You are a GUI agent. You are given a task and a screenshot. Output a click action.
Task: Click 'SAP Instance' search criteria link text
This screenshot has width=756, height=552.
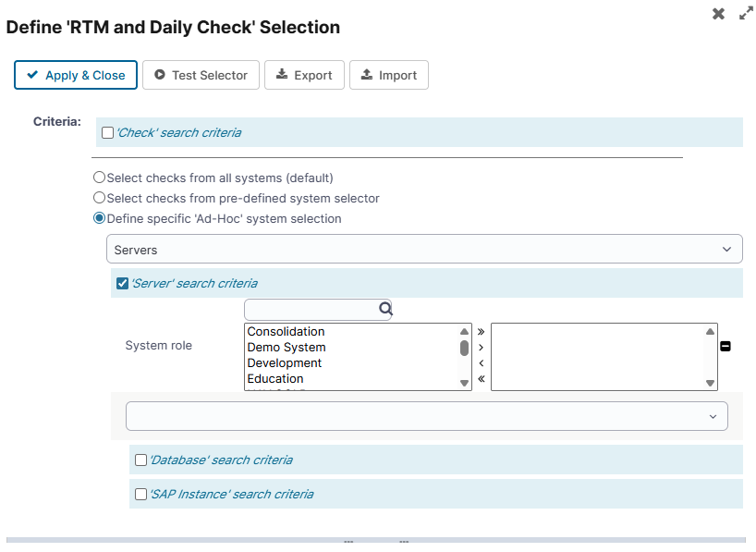click(x=231, y=494)
